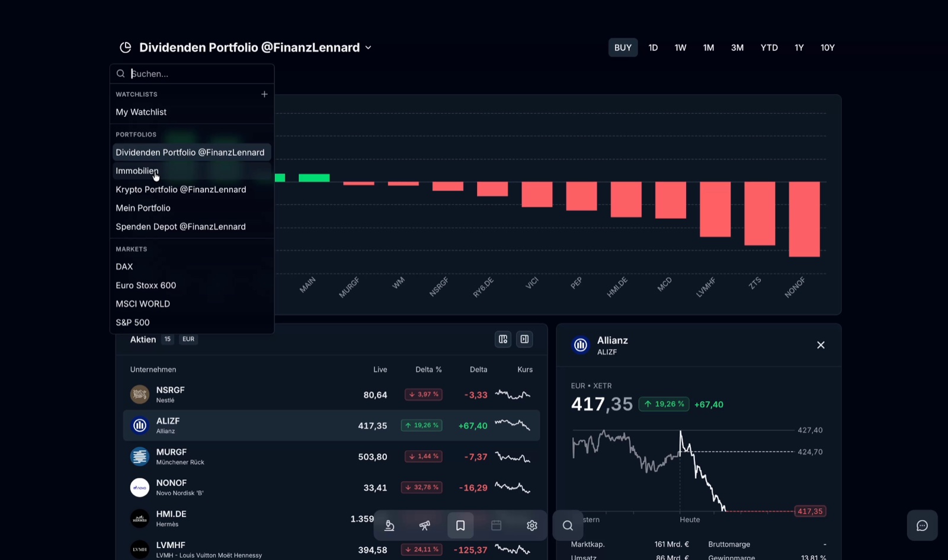Choose Mein Portfolio
948x560 pixels.
(x=192, y=208)
